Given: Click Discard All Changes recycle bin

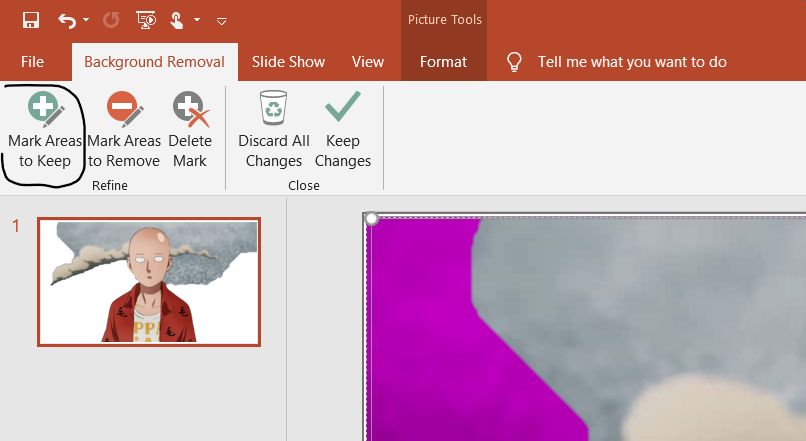Looking at the screenshot, I should tap(273, 130).
